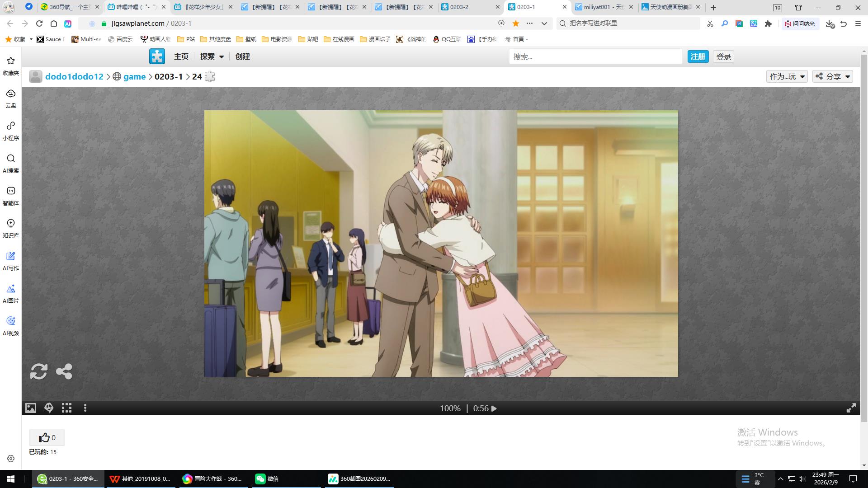Click the share icon over the puzzle area
868x488 pixels.
64,371
